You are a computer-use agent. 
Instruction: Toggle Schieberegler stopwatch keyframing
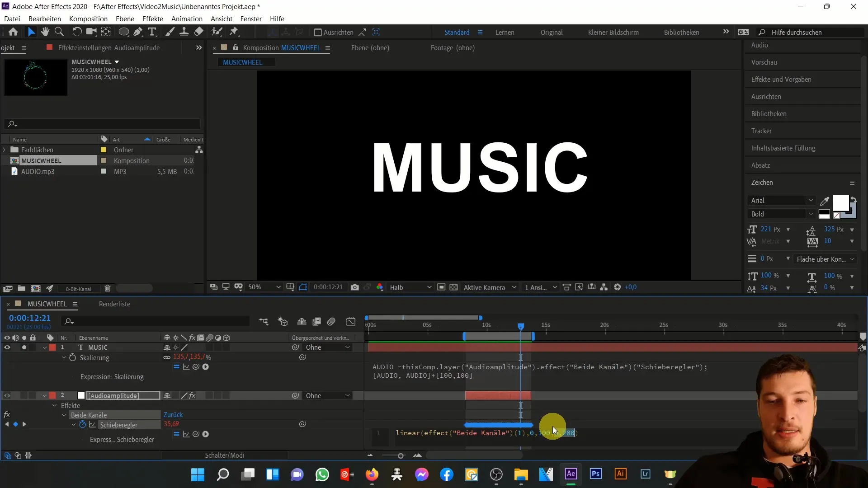pyautogui.click(x=82, y=424)
